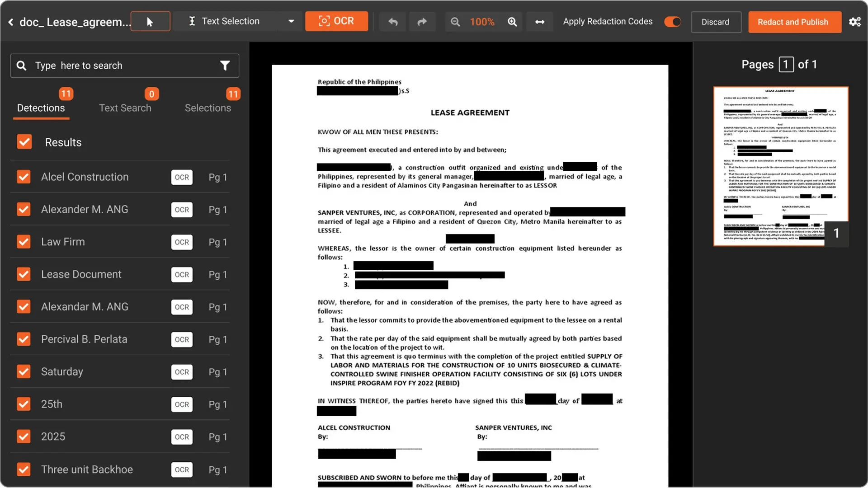Type in the search field

click(124, 66)
